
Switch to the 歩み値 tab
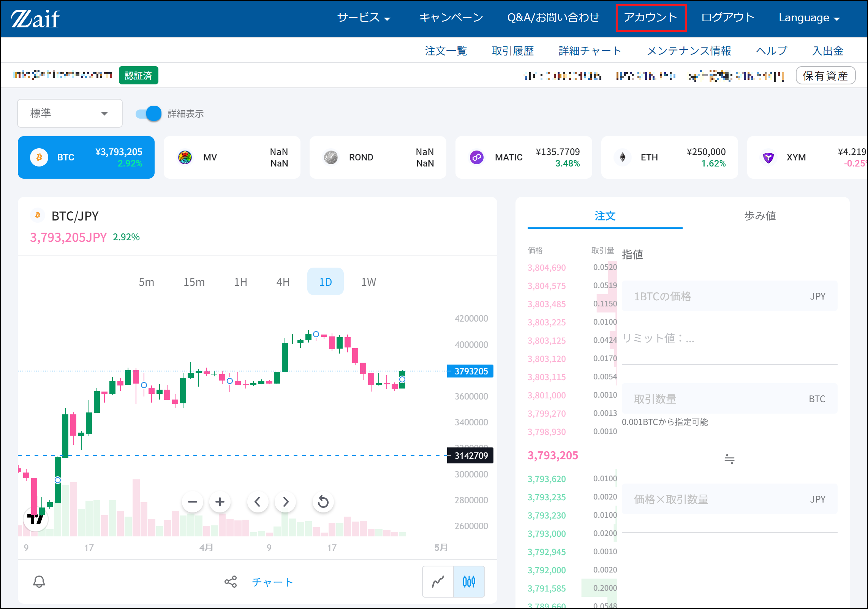click(x=760, y=216)
